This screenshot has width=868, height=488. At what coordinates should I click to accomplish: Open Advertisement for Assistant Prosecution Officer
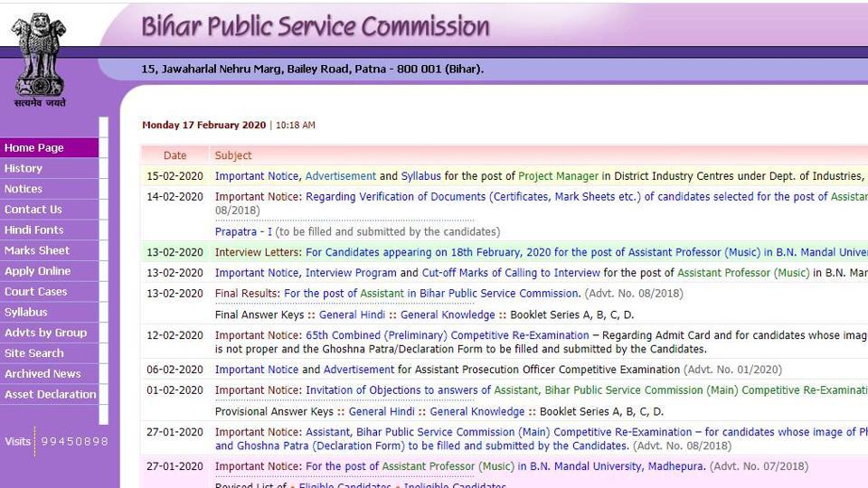[x=359, y=370]
